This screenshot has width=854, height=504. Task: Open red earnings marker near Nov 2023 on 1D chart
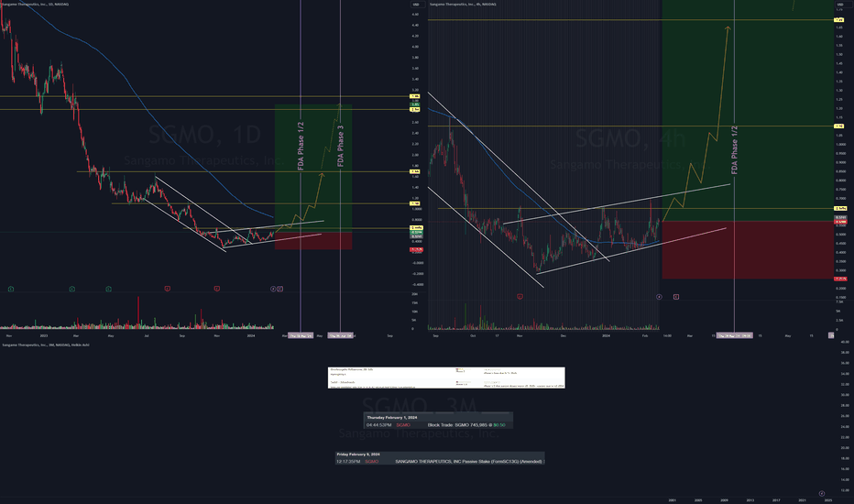(217, 289)
